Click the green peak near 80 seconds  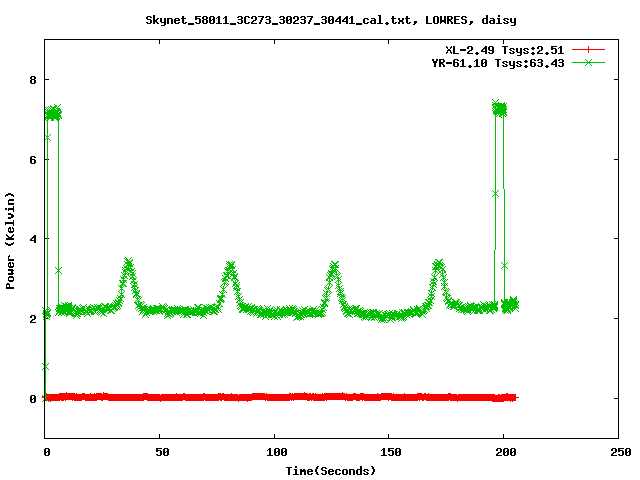point(231,267)
